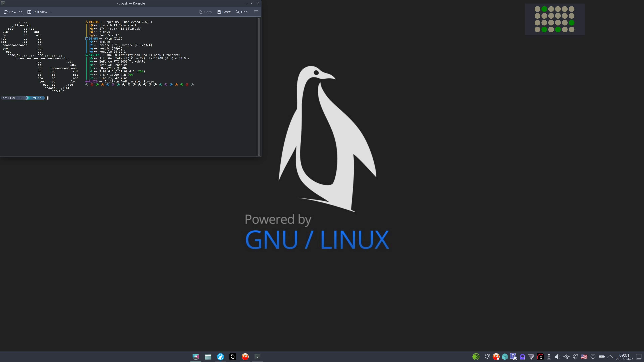Open the Konsole hamburger menu
Screen dimensions: 644x362
click(256, 12)
